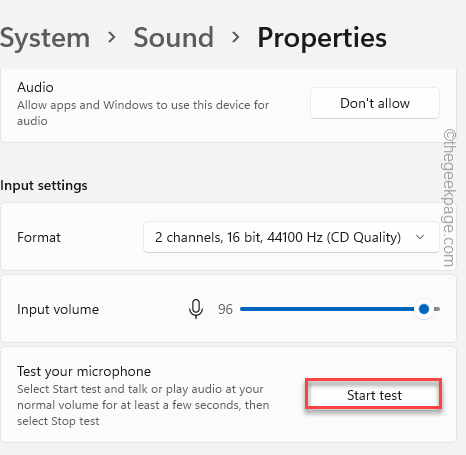Click Don't allow for audio device

click(x=375, y=103)
